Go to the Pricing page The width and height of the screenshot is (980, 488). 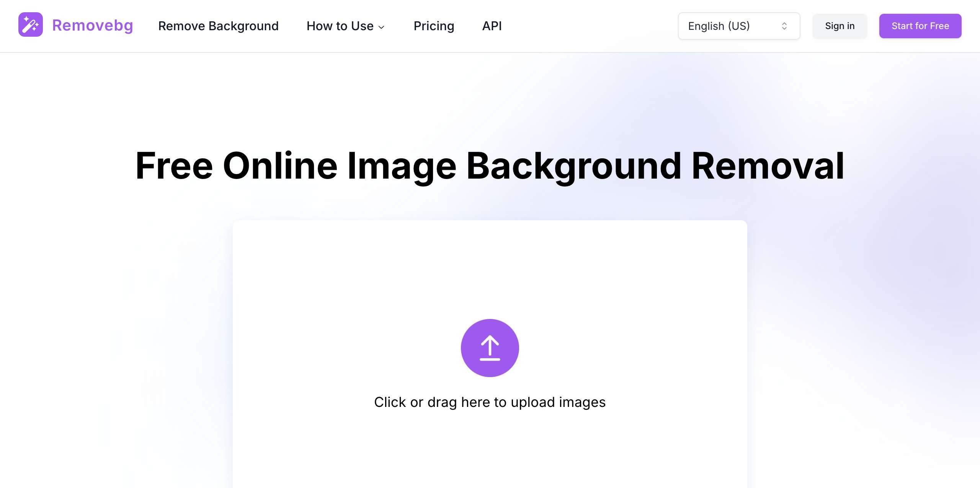(x=434, y=26)
